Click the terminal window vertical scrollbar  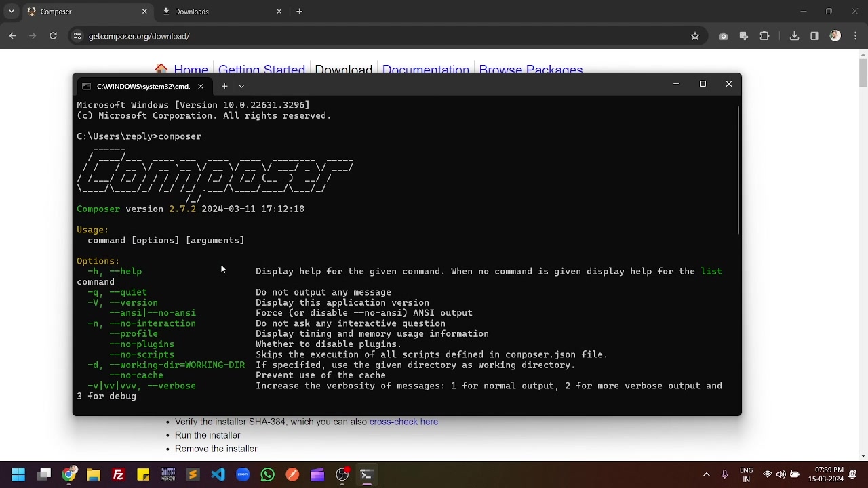tap(738, 169)
